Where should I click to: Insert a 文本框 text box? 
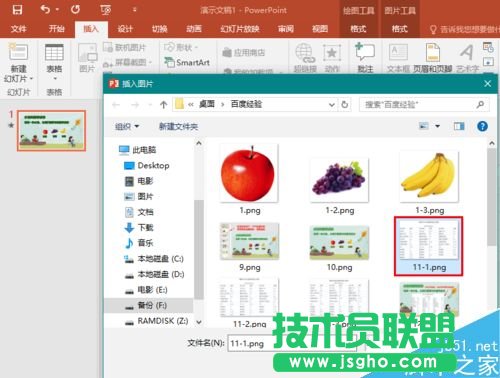[x=398, y=58]
